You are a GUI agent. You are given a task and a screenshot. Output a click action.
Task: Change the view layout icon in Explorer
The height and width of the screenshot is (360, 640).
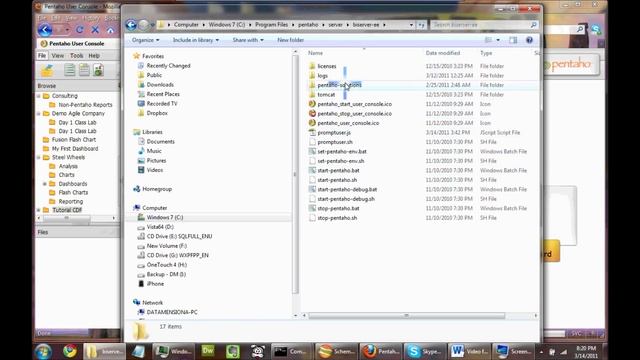[488, 40]
